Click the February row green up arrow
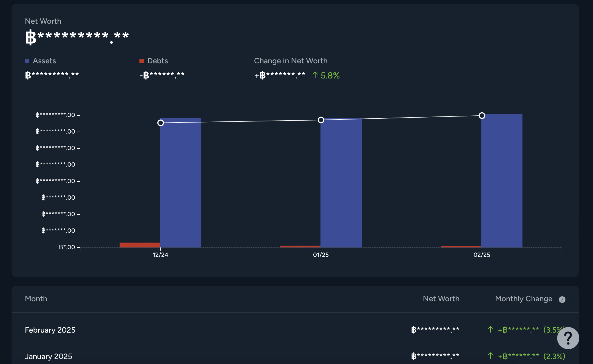Screen dimensions: 593x364 (490, 329)
